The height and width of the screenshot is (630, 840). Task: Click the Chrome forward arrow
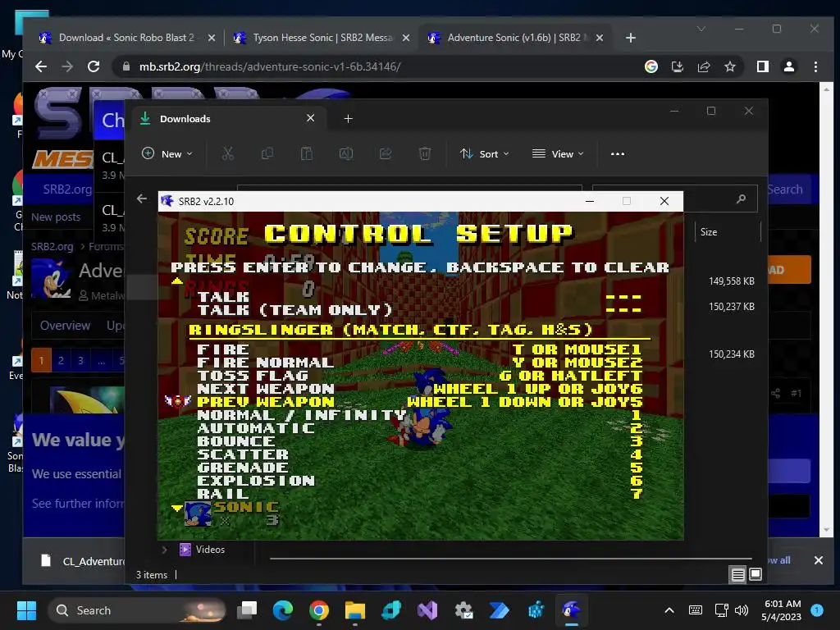(x=67, y=66)
